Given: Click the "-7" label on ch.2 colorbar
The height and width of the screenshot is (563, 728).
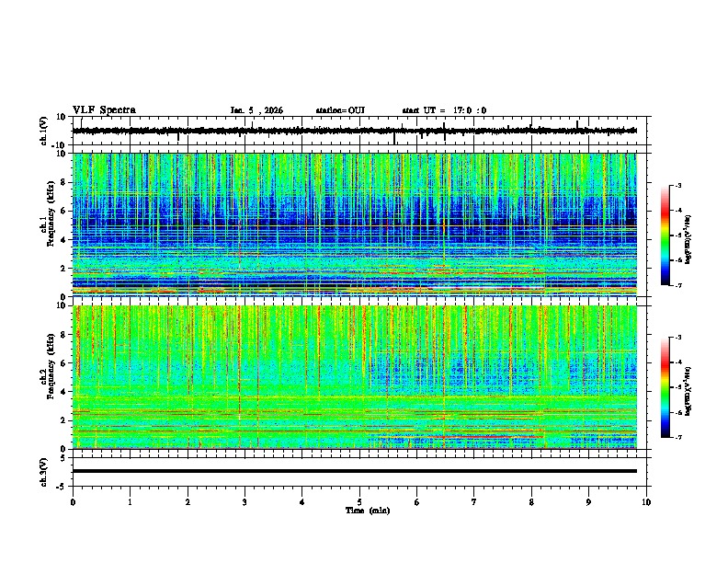Looking at the screenshot, I should tap(677, 437).
